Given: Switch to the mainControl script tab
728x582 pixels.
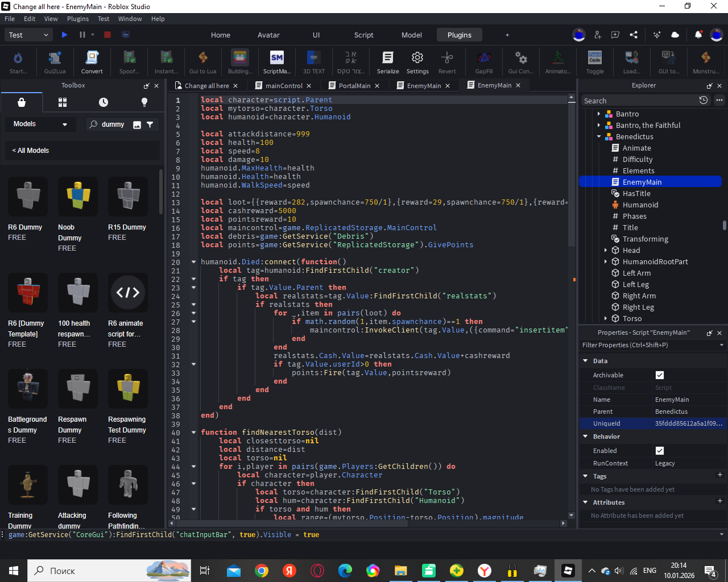Looking at the screenshot, I should point(284,86).
